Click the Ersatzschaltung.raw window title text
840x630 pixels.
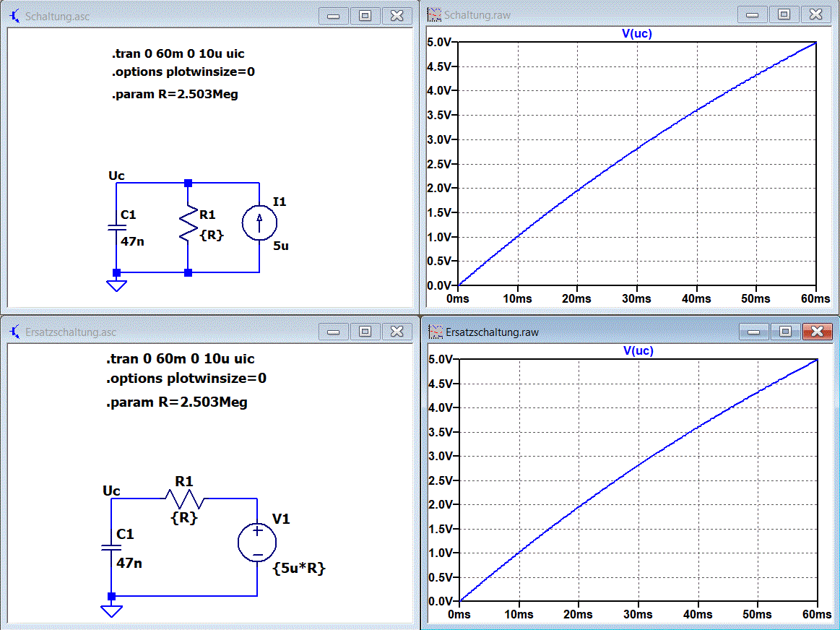click(493, 332)
